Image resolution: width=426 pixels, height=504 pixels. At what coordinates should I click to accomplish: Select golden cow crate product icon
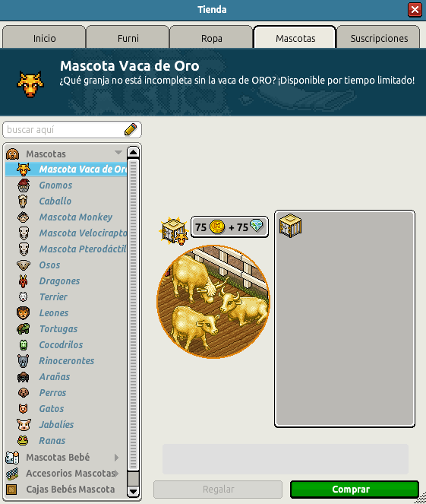click(174, 231)
